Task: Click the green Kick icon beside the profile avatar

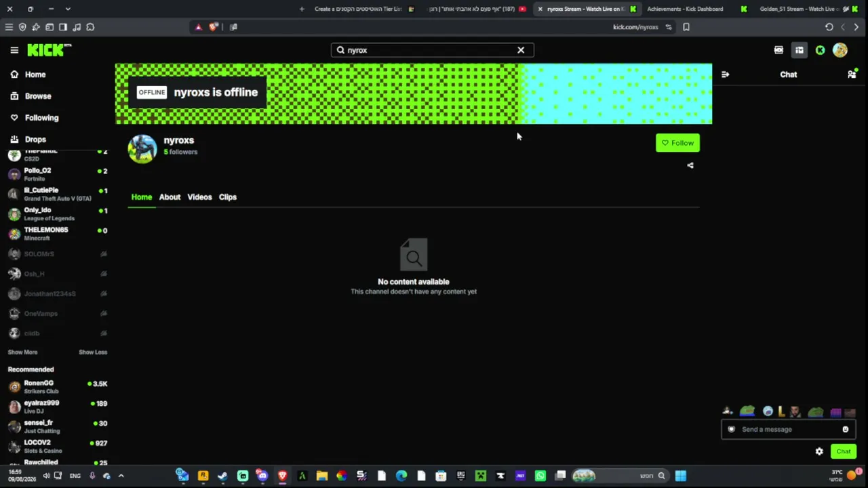Action: point(820,50)
